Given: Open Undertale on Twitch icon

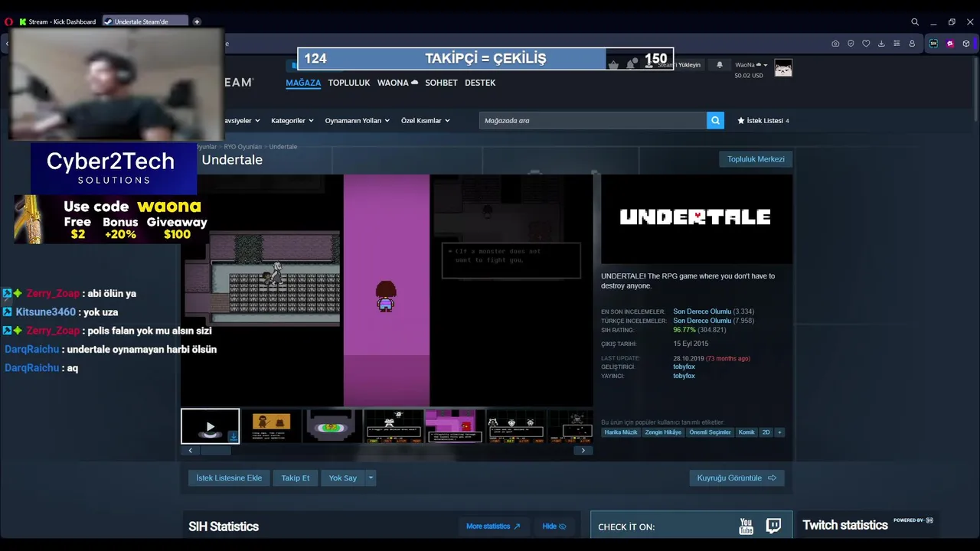Looking at the screenshot, I should click(773, 527).
